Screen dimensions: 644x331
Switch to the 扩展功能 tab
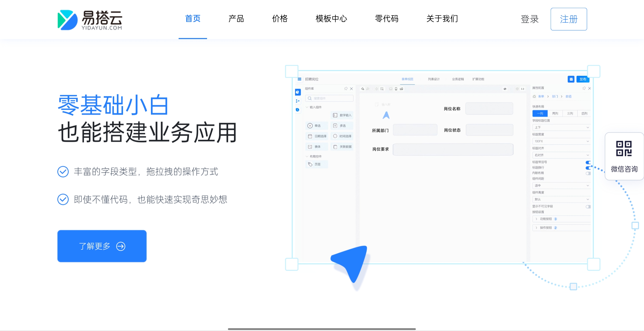[x=478, y=79]
